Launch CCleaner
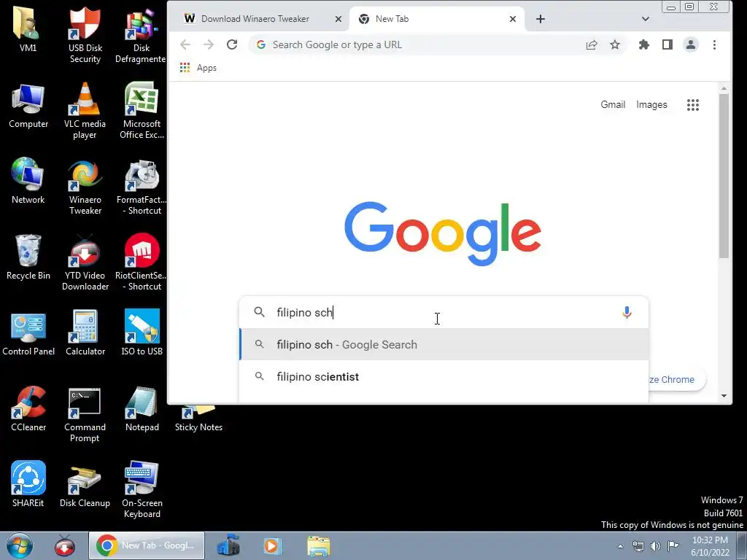The image size is (747, 560). (28, 409)
